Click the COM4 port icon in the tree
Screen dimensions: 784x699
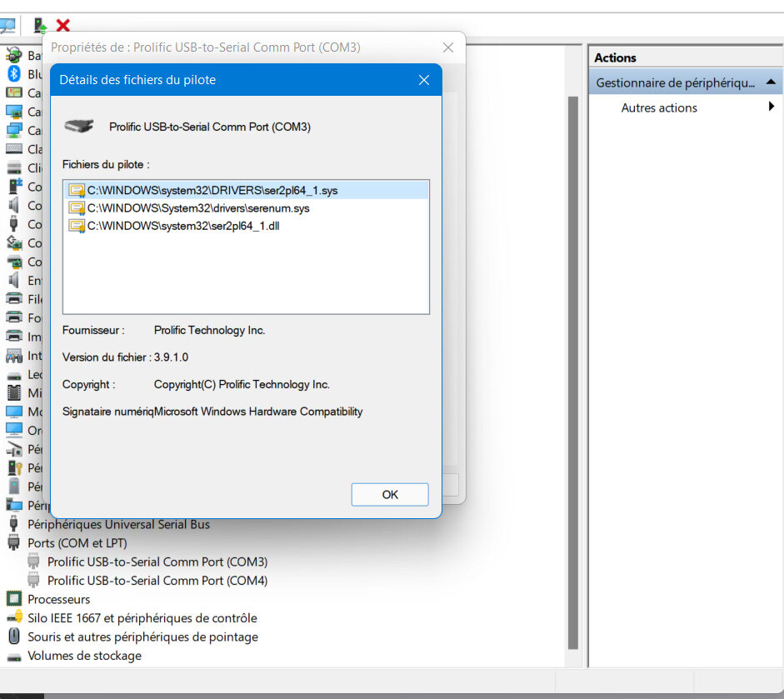click(33, 580)
